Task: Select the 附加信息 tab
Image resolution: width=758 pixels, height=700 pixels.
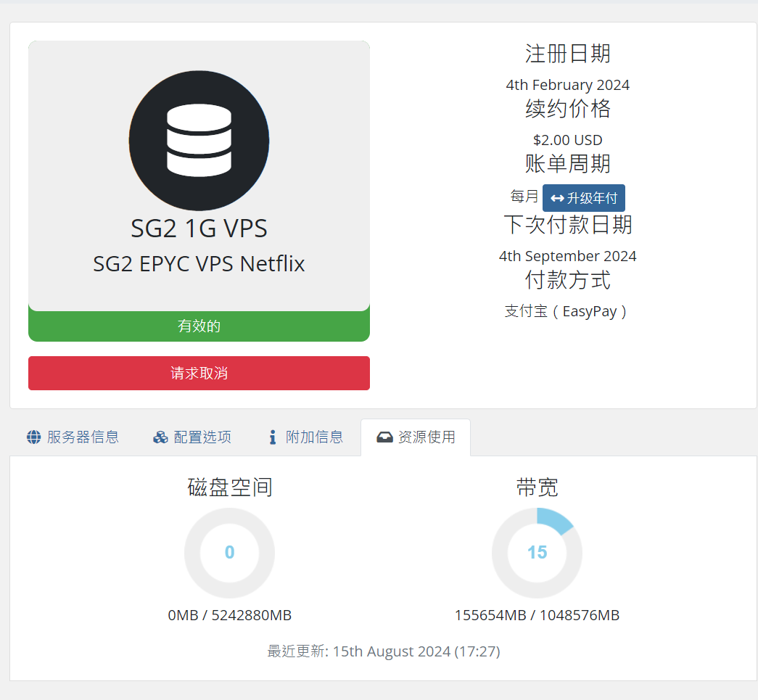Action: tap(306, 437)
